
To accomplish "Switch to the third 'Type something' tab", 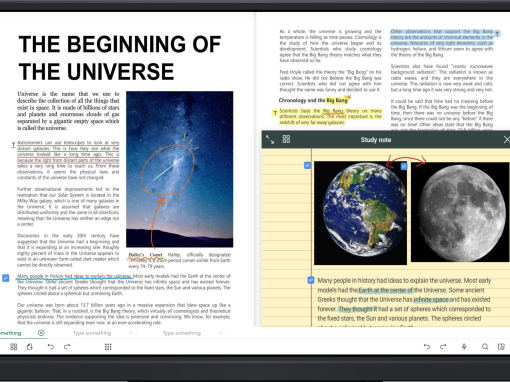I will [x=182, y=333].
